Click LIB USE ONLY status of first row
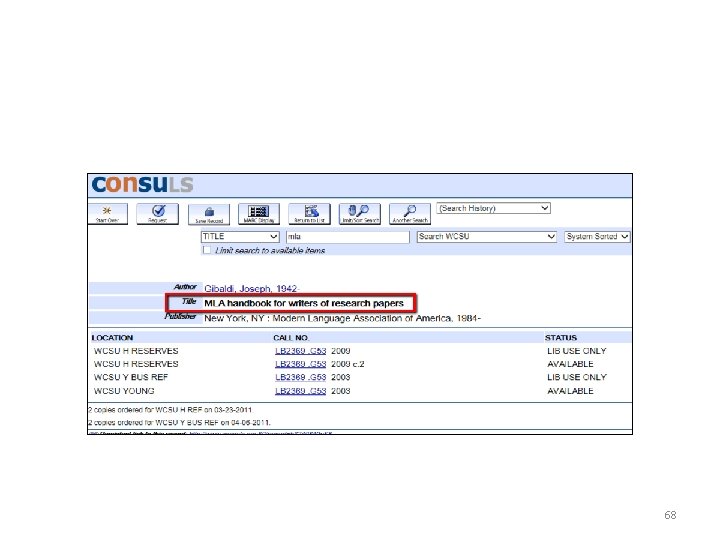720x540 pixels. click(577, 351)
